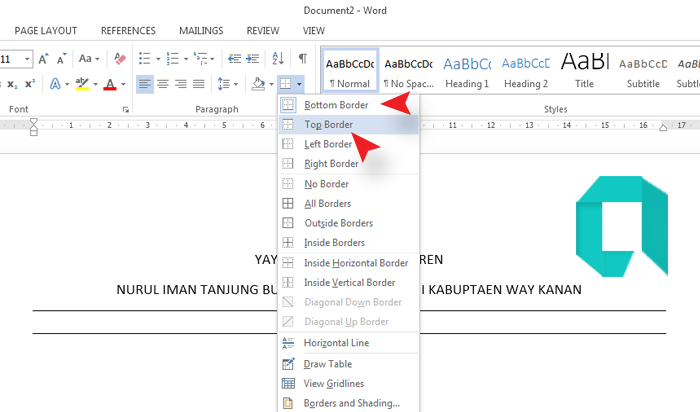The height and width of the screenshot is (412, 700).
Task: Choose Right Border from menu
Action: tap(348, 164)
